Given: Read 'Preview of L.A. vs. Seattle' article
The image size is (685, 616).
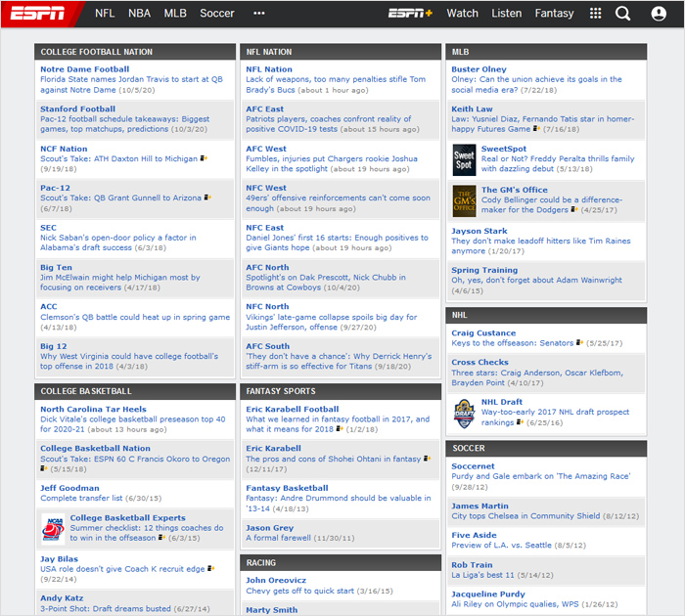Looking at the screenshot, I should point(501,545).
